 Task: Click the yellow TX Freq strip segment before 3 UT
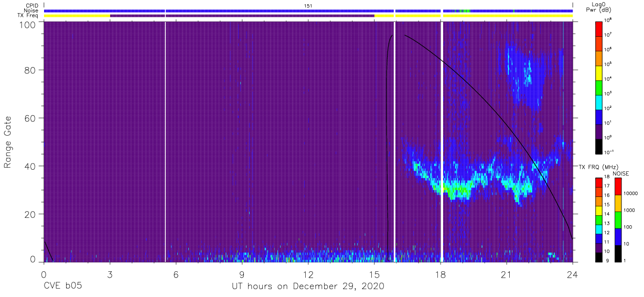(77, 16)
